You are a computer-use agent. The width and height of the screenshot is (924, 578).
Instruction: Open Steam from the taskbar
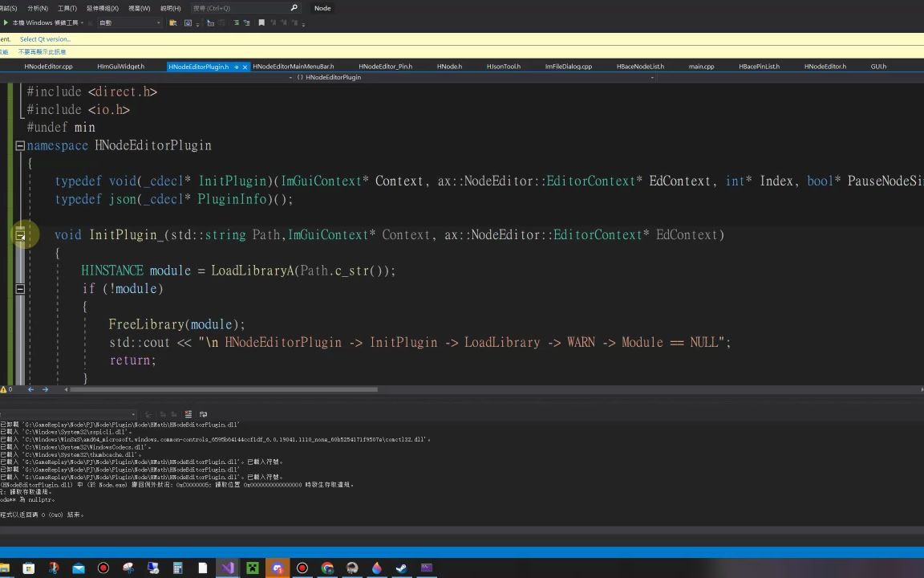point(401,568)
